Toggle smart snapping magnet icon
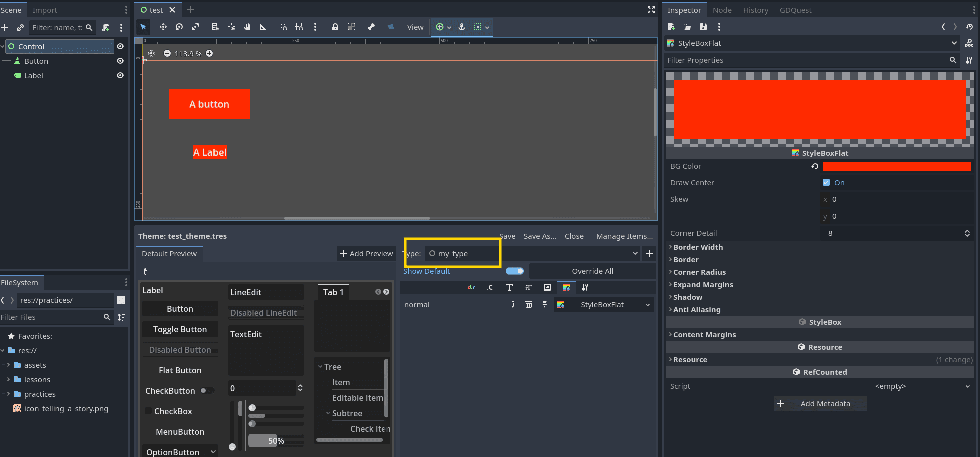Viewport: 980px width, 457px height. click(283, 27)
